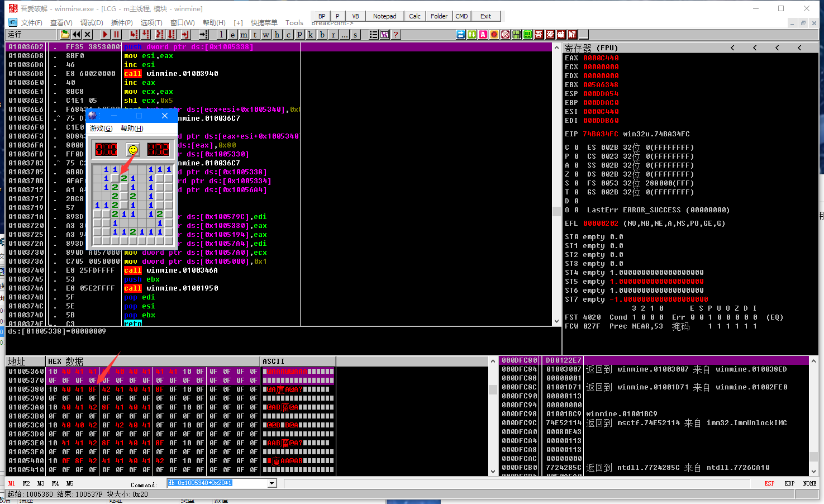Open help with the red question mark icon

point(396,34)
